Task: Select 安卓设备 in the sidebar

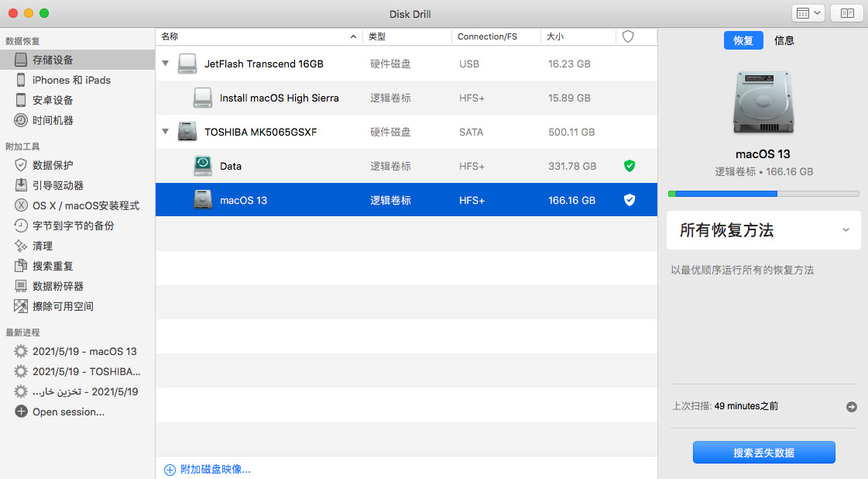Action: [53, 100]
